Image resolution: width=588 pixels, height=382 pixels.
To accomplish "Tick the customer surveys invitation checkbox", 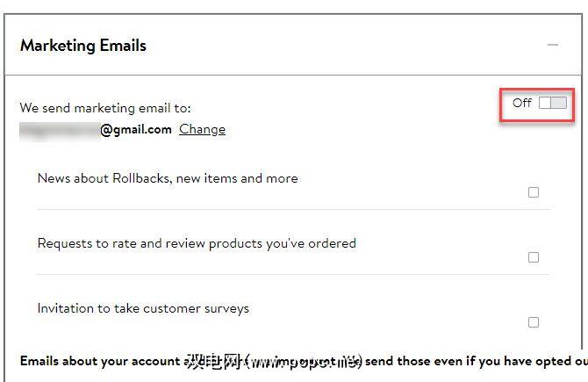I will click(x=534, y=322).
